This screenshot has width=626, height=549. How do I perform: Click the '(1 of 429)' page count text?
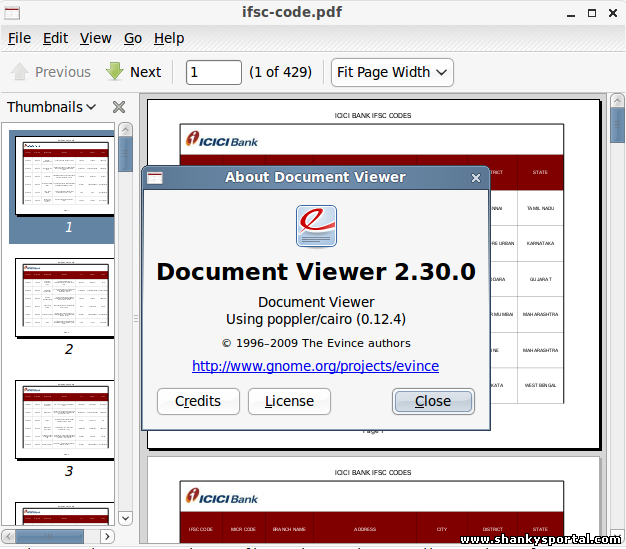tap(280, 72)
